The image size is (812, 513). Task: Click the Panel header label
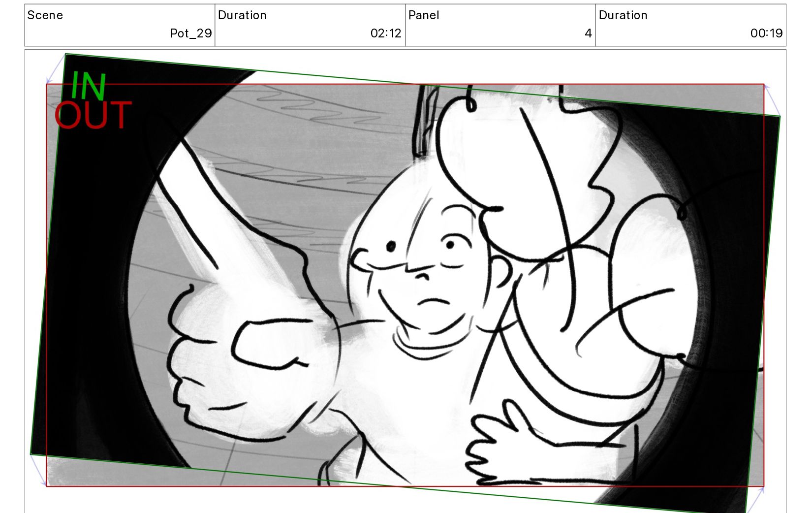coord(424,15)
